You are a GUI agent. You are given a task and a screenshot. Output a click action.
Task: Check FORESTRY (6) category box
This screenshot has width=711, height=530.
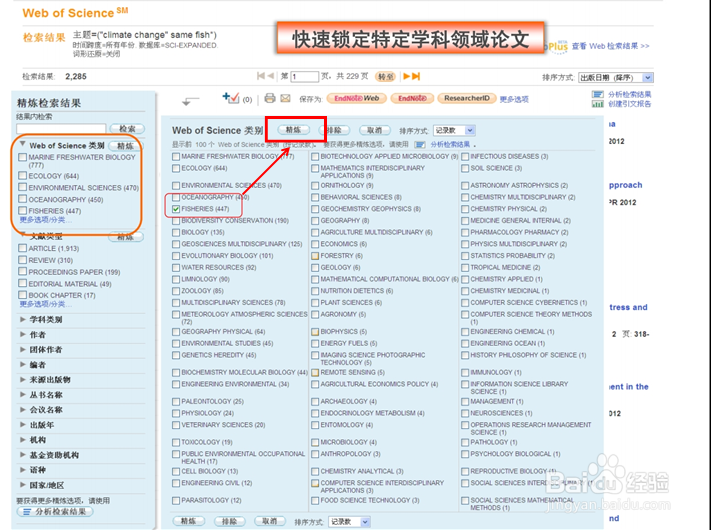[x=315, y=256]
